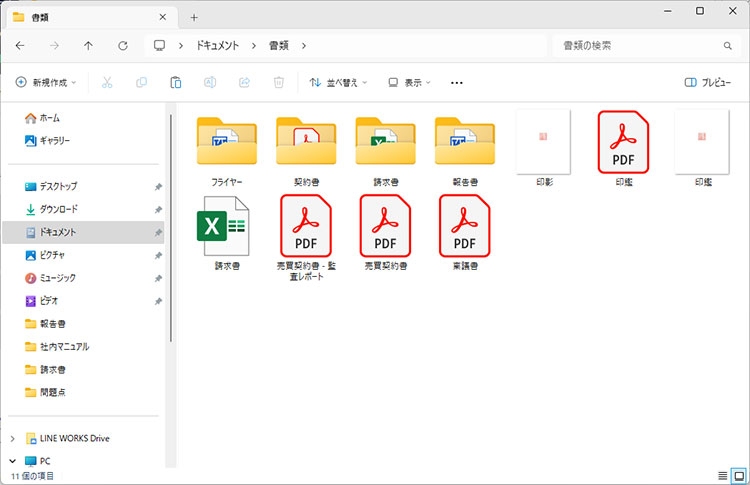
Task: Switch to large icons view in status bar
Action: tap(738, 474)
